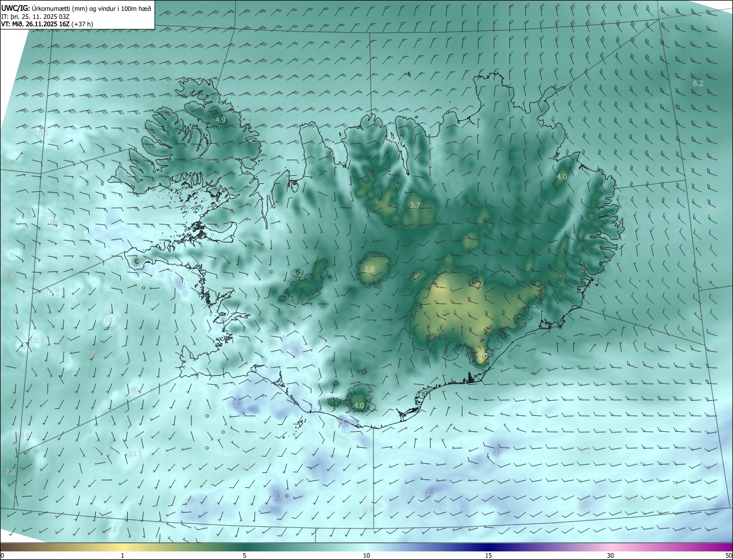Click the '0' tick on the color scale
Viewport: 733px width, 560px height.
point(2,556)
